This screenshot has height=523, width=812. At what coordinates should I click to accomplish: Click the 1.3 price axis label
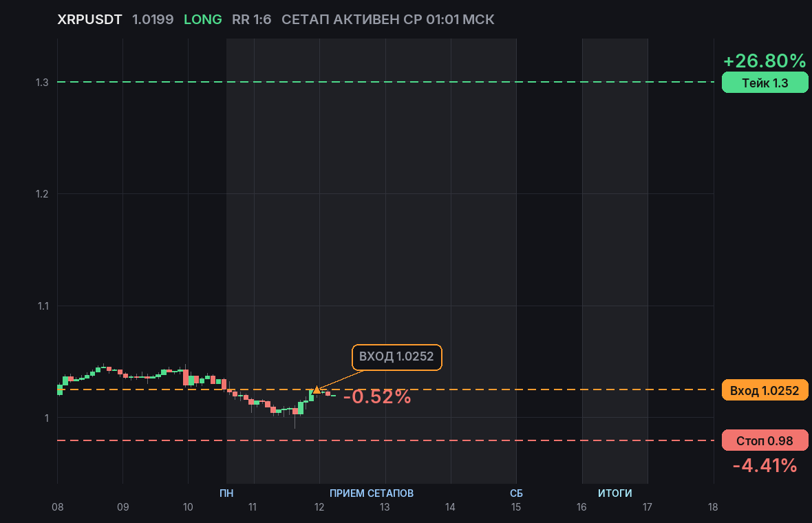tap(42, 83)
